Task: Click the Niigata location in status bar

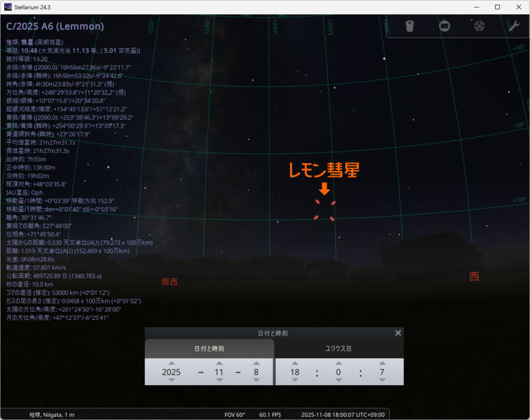Action: coord(52,415)
